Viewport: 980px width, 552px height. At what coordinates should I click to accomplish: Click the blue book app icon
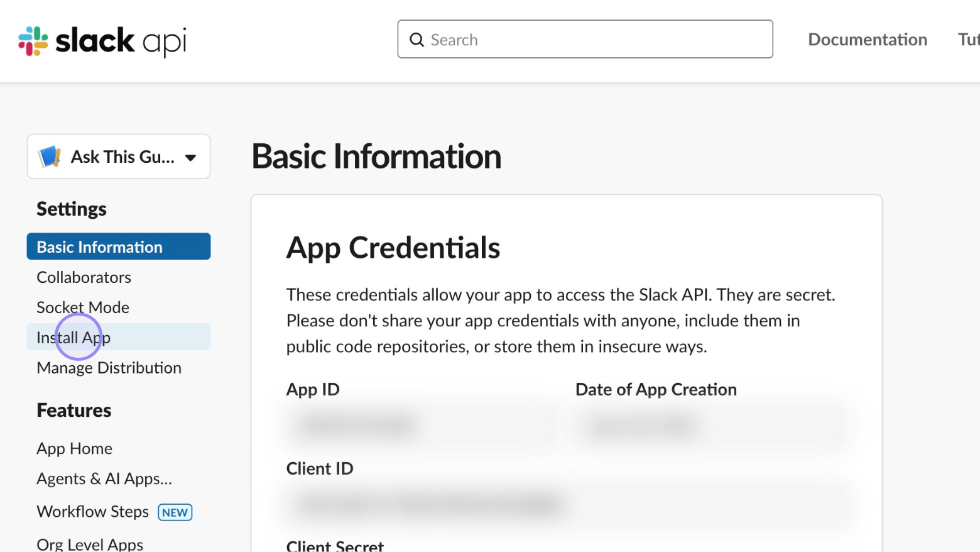coord(50,157)
